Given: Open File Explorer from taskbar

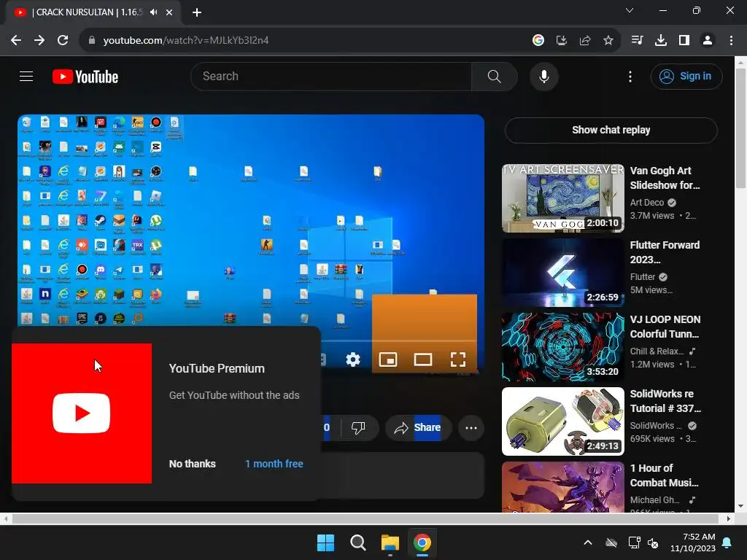Looking at the screenshot, I should point(390,542).
